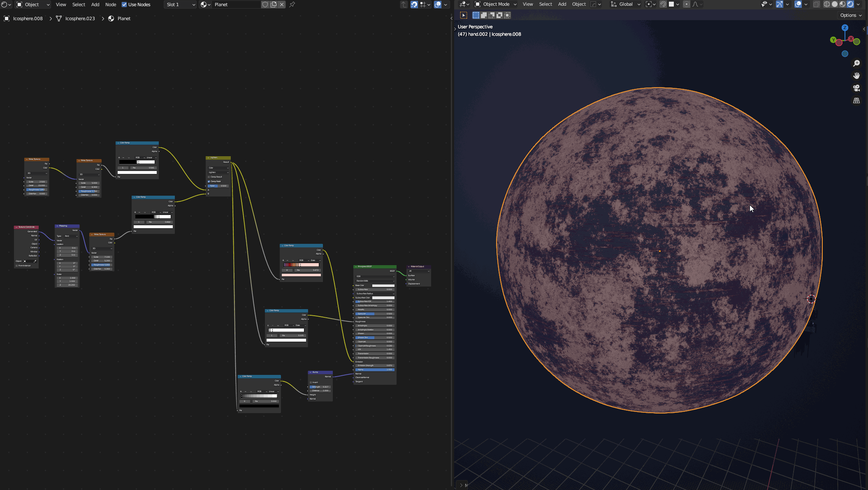Open the Object Mode dropdown
The image size is (868, 490).
click(x=496, y=4)
